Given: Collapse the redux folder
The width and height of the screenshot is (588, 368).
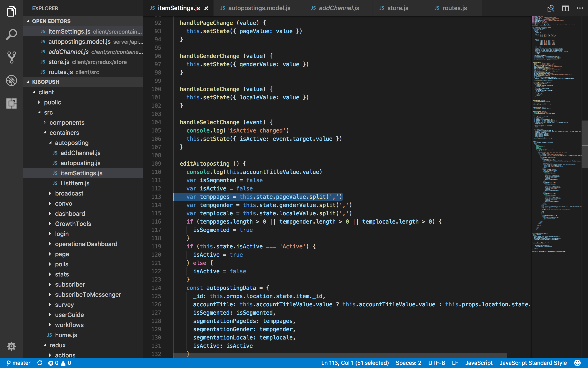Looking at the screenshot, I should 83,345.
